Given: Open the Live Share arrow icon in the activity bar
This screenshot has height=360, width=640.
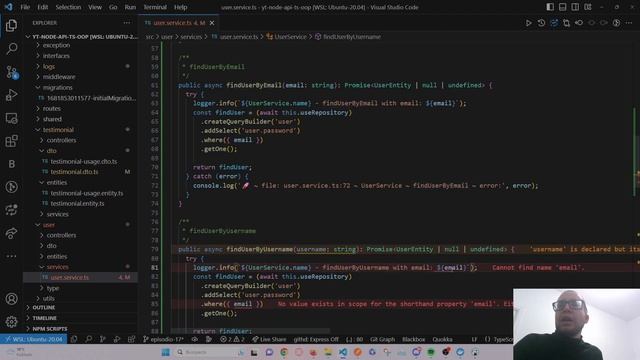Looking at the screenshot, I should click(x=11, y=233).
